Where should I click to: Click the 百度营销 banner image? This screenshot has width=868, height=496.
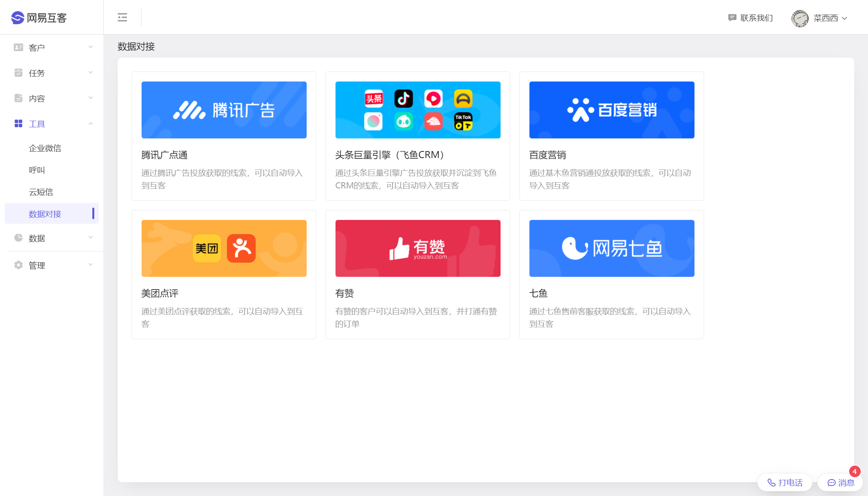[612, 110]
